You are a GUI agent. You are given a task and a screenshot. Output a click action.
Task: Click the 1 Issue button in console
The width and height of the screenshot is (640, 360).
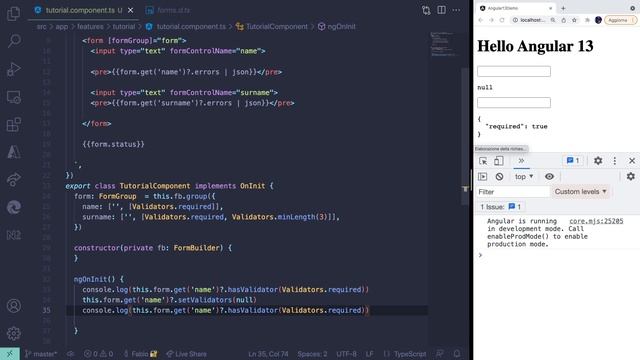pos(500,207)
